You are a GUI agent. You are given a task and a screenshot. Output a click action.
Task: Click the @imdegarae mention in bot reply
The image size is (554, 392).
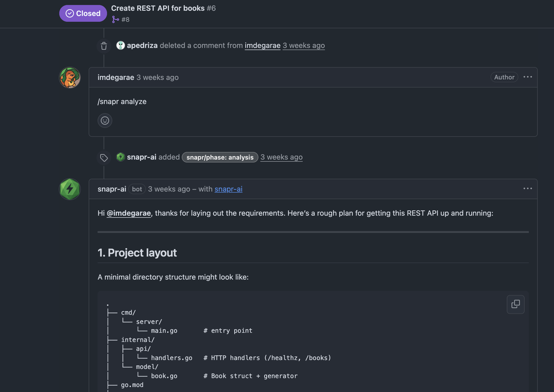tap(129, 213)
